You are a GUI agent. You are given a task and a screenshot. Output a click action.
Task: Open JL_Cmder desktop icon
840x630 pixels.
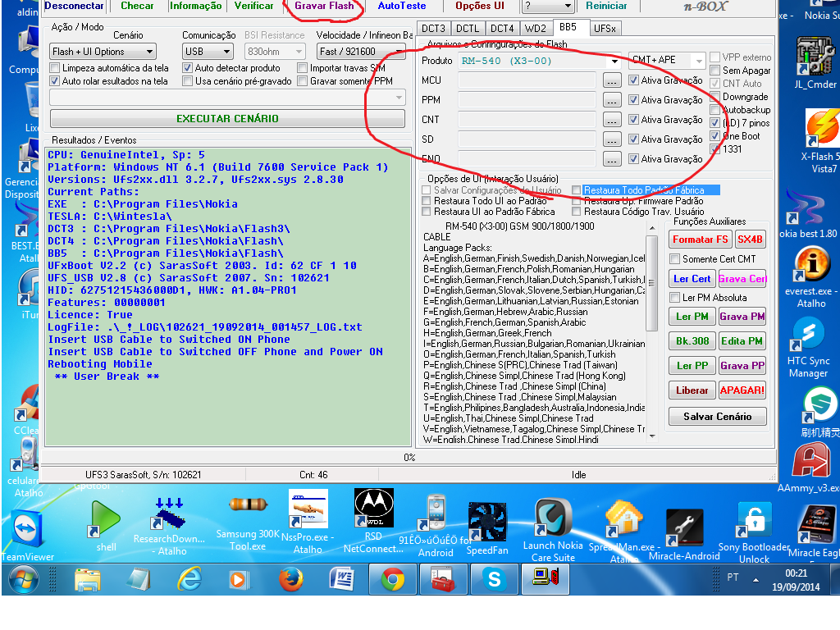pos(815,62)
